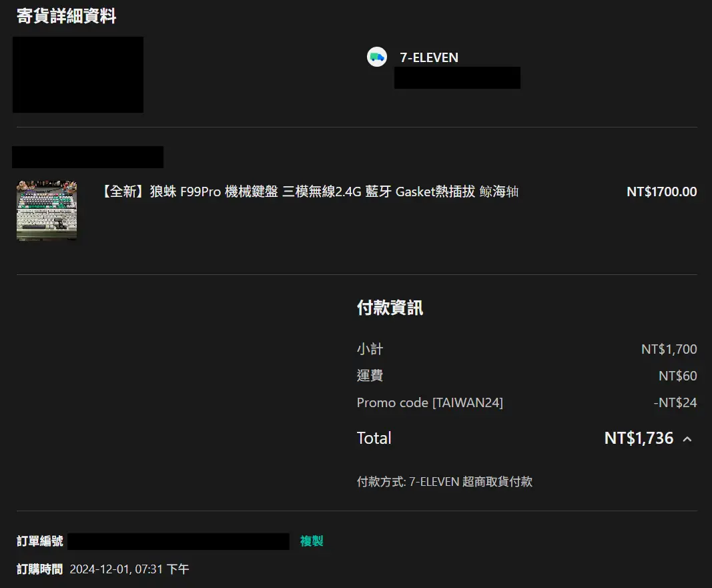Click the -NT$24 discount amount
712x588 pixels.
click(x=675, y=403)
